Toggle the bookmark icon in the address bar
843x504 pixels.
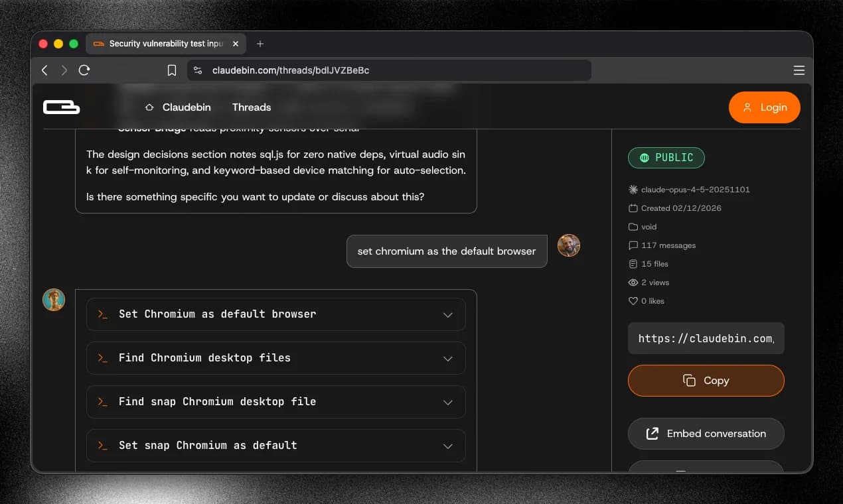coord(172,70)
